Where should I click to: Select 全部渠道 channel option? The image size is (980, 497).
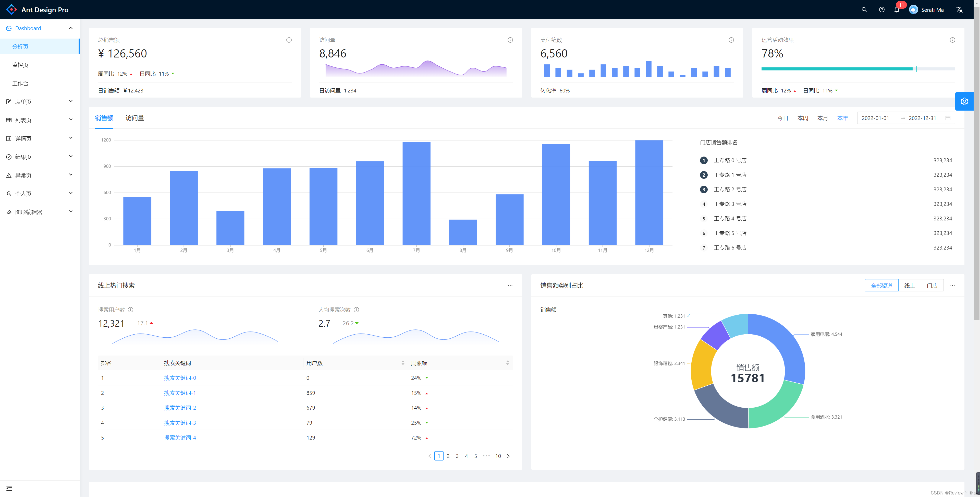[881, 285]
